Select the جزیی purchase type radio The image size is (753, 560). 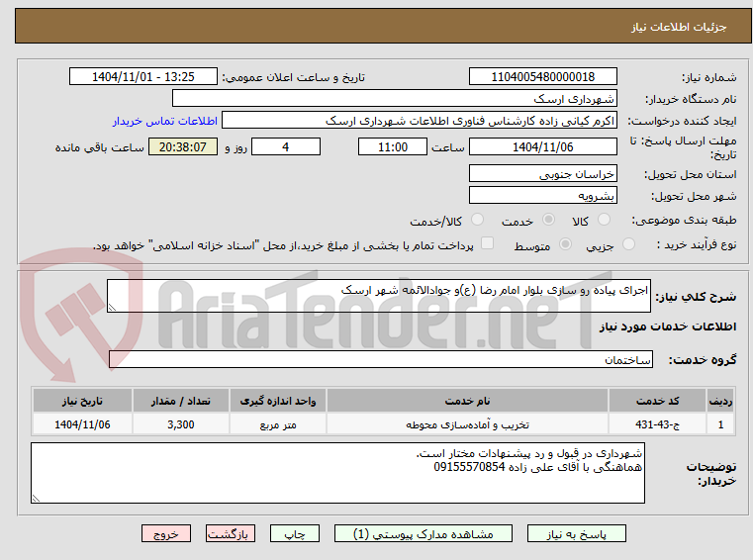pyautogui.click(x=628, y=244)
